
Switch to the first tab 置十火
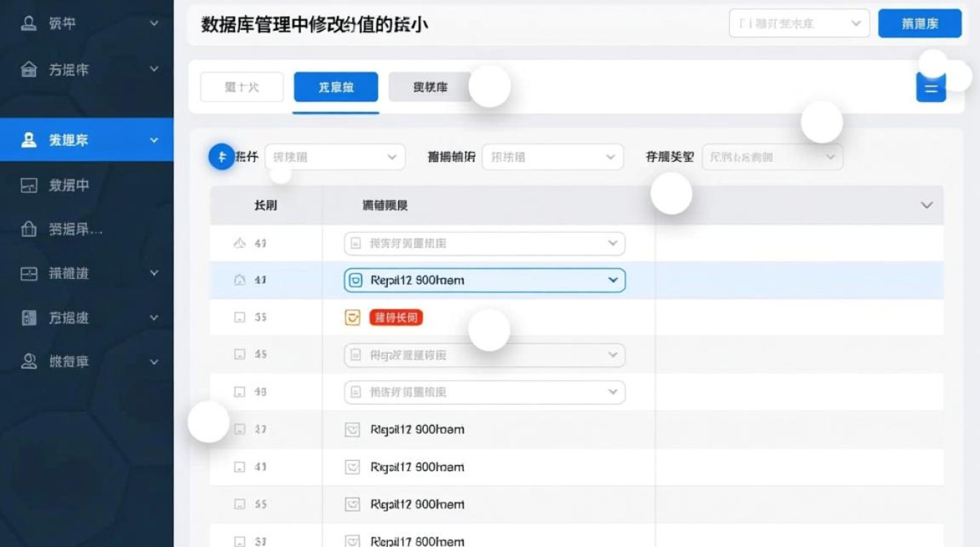241,87
